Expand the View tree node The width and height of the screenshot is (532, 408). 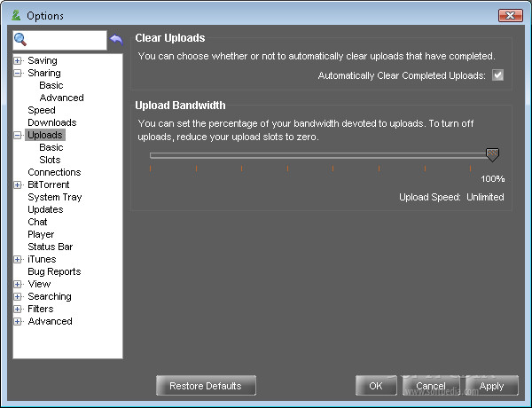(18, 284)
